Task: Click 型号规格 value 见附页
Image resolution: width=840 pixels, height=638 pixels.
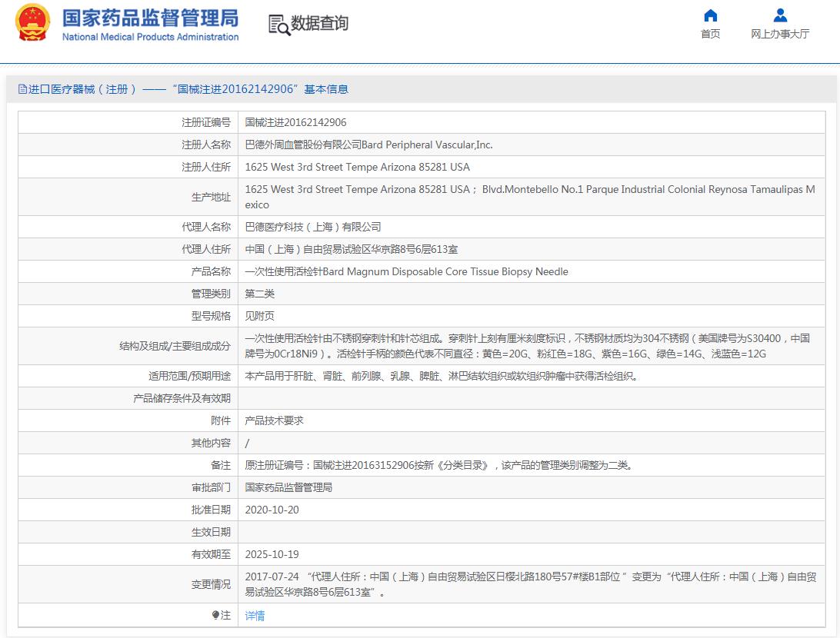Action: point(260,317)
